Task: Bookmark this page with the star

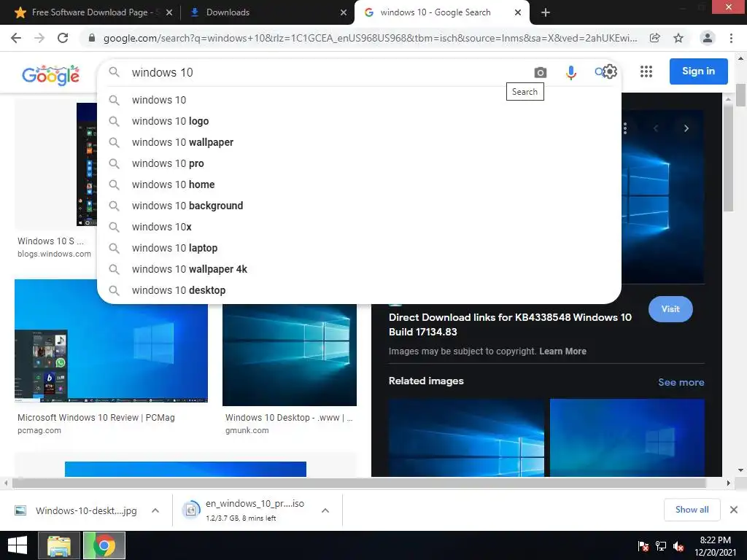Action: (x=678, y=38)
